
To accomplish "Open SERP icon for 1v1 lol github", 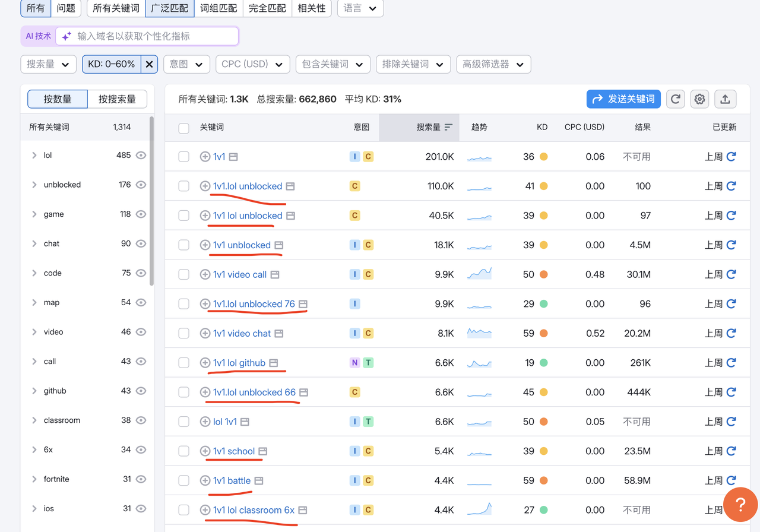I will click(x=274, y=363).
